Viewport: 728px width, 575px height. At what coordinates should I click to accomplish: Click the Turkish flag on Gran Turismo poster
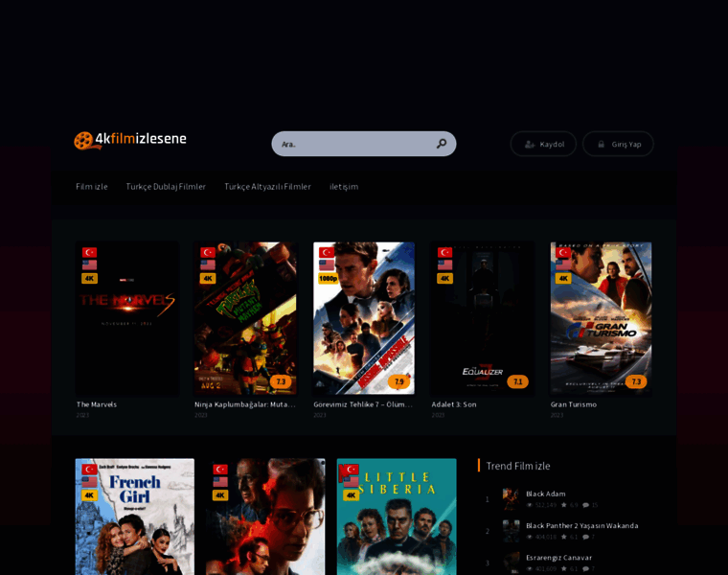click(563, 252)
